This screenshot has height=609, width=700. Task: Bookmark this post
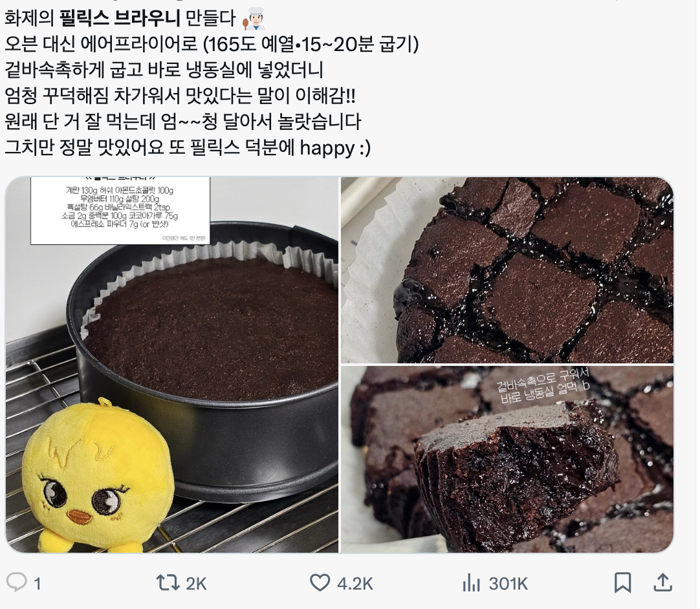pos(622,582)
